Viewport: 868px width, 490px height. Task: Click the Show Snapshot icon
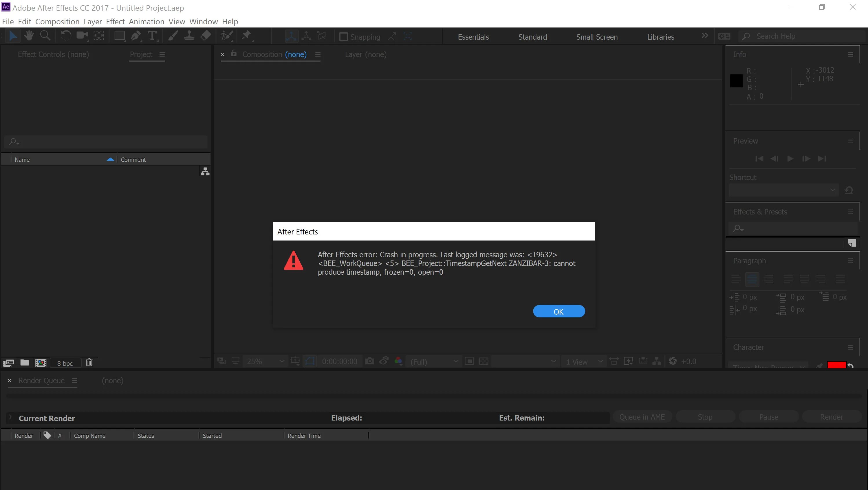(384, 361)
